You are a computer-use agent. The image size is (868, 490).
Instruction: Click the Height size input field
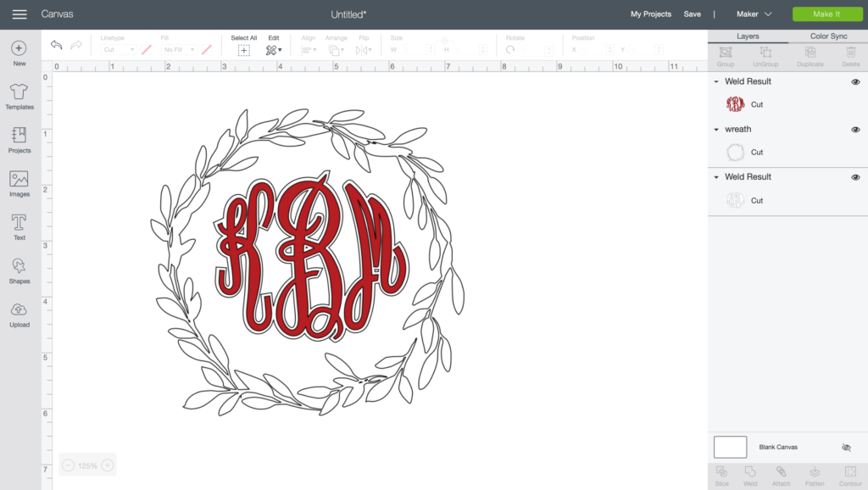pyautogui.click(x=466, y=50)
